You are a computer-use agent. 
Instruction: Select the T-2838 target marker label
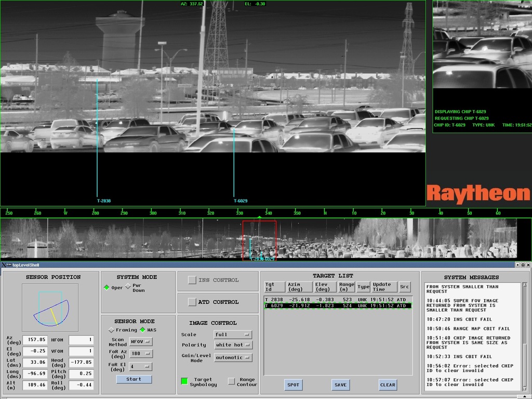pos(103,201)
